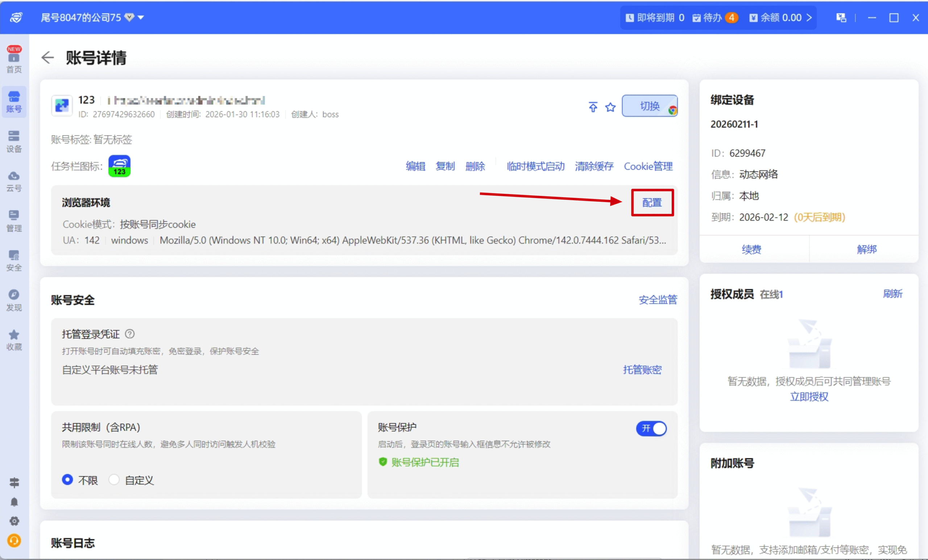
Task: Select the 自定义 radio option
Action: point(114,480)
